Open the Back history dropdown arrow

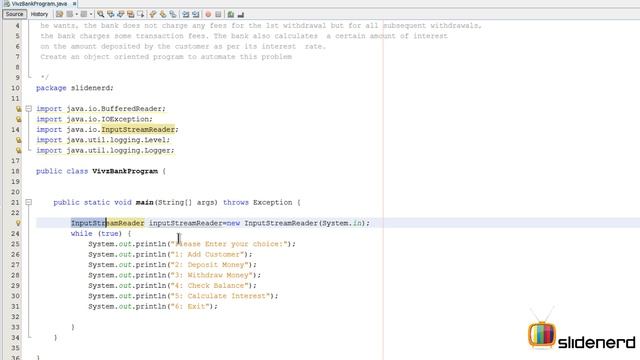[x=76, y=14]
